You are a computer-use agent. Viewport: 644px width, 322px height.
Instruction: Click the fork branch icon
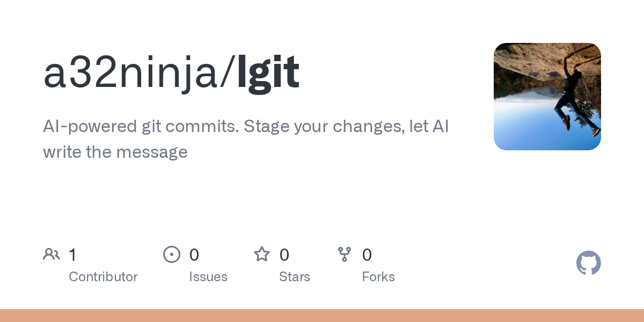pyautogui.click(x=345, y=254)
